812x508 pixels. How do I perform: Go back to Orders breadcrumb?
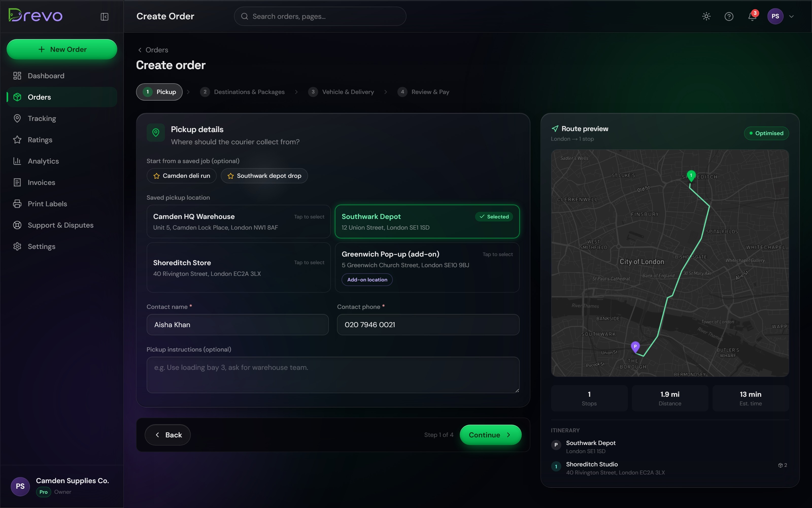(153, 50)
